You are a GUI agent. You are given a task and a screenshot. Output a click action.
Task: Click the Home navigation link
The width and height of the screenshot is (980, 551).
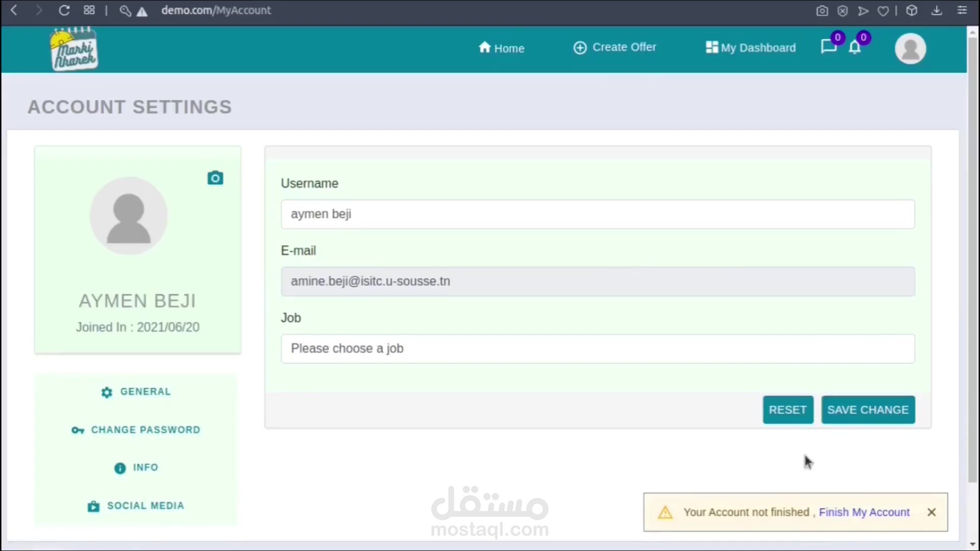pos(501,48)
